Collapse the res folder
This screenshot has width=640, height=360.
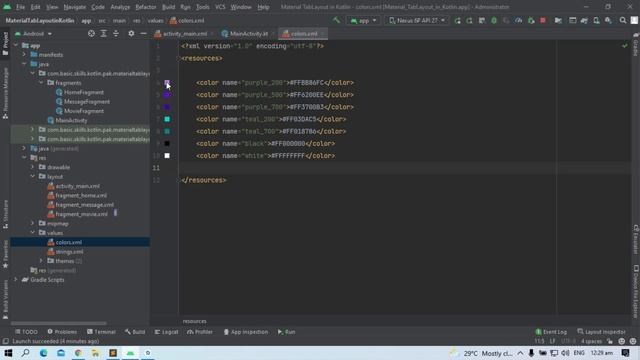click(x=24, y=158)
